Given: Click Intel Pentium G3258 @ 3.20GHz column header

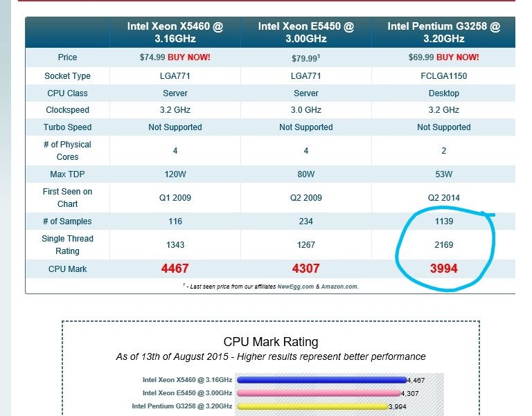Looking at the screenshot, I should (x=444, y=33).
